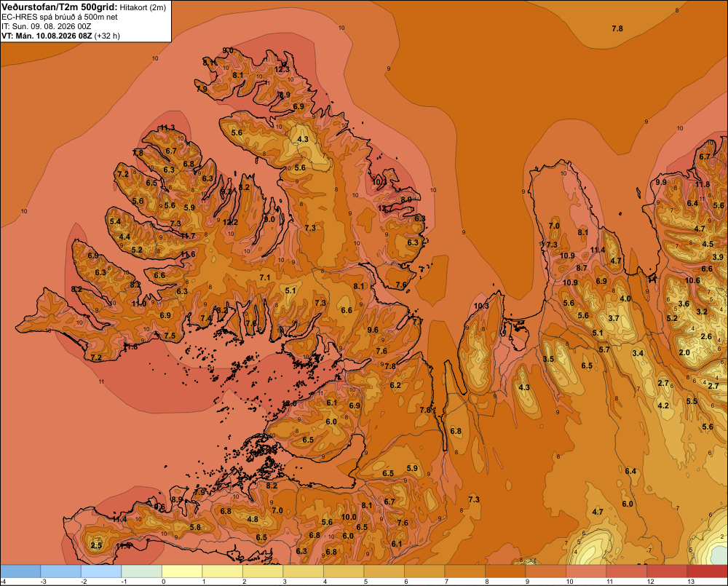This screenshot has height=586, width=728.
Task: Click the VT valid time line in header
Action: click(61, 36)
